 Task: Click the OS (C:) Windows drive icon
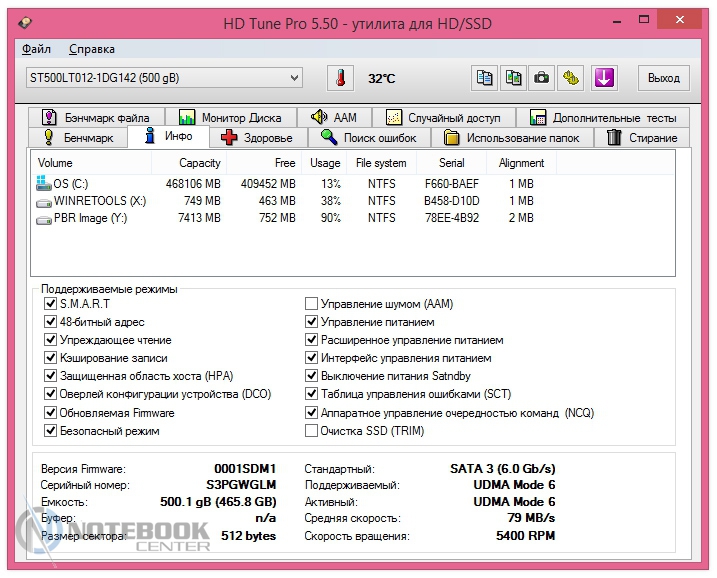tap(43, 183)
